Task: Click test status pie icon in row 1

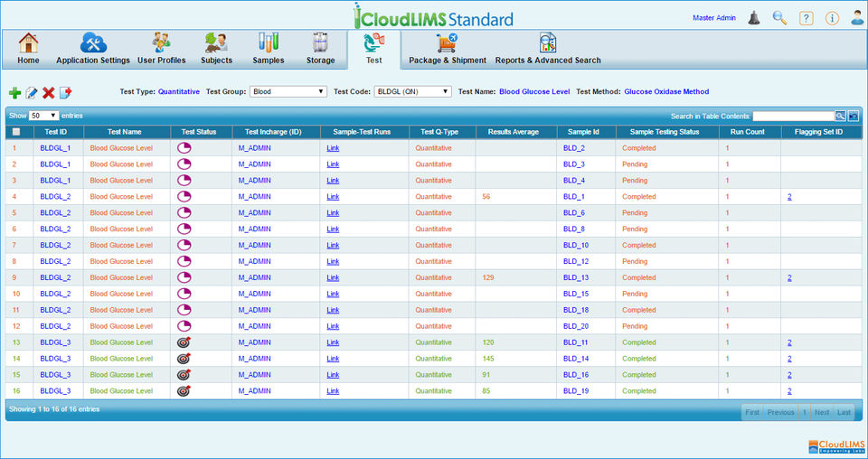Action: [x=184, y=147]
